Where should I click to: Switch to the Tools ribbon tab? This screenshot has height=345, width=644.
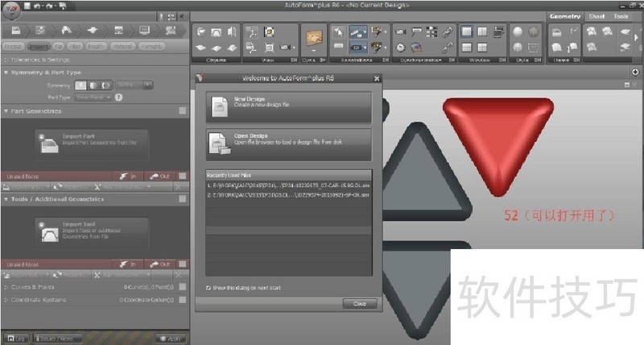tap(621, 16)
